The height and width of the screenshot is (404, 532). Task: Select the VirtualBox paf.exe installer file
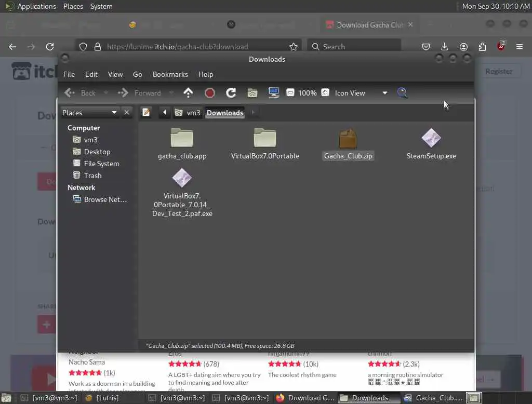[x=182, y=193]
